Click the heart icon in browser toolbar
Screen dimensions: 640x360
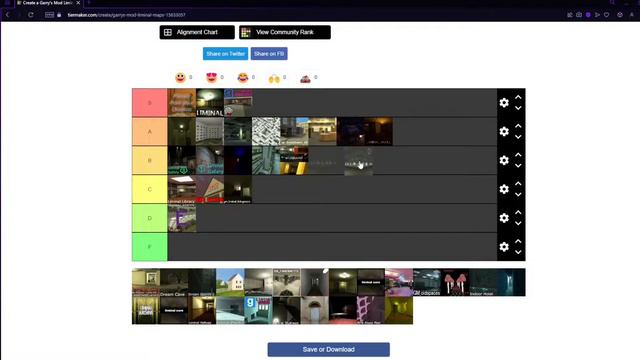tap(607, 15)
